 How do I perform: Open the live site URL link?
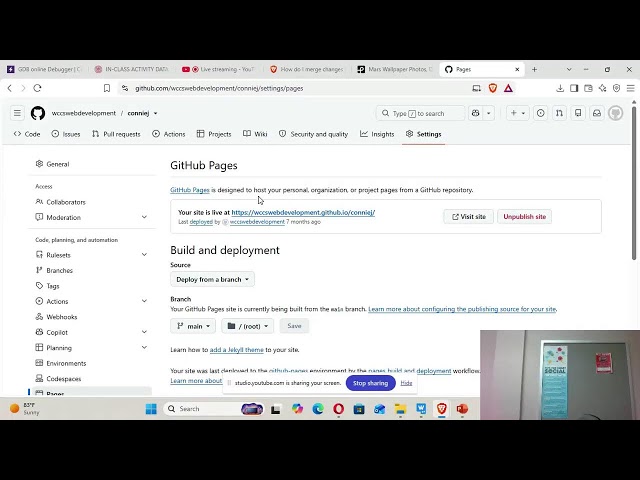303,212
